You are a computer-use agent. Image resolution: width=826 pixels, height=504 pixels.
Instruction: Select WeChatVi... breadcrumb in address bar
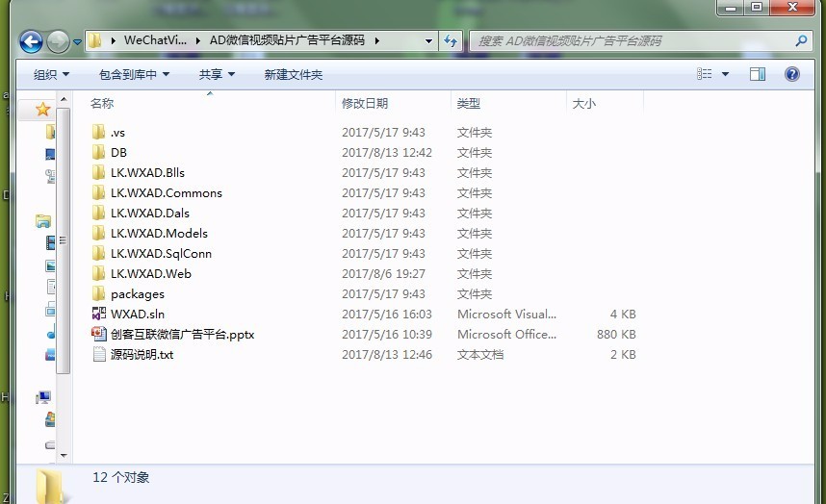coord(155,40)
